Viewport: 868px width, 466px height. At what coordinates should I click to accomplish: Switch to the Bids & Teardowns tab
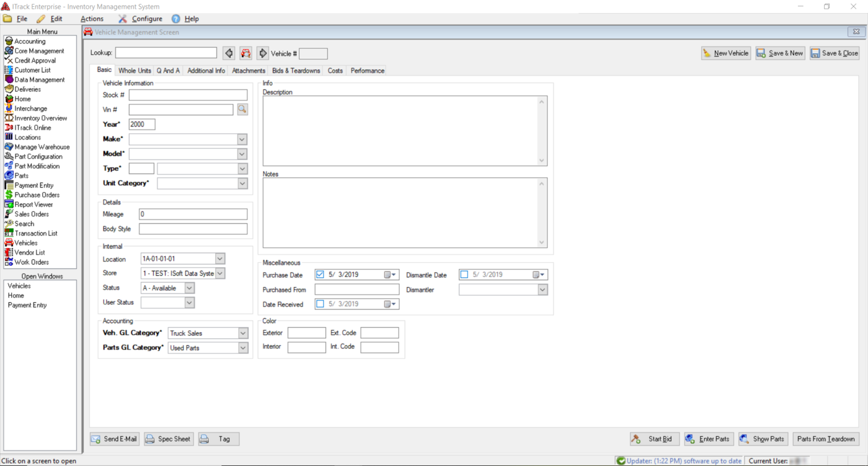(296, 70)
